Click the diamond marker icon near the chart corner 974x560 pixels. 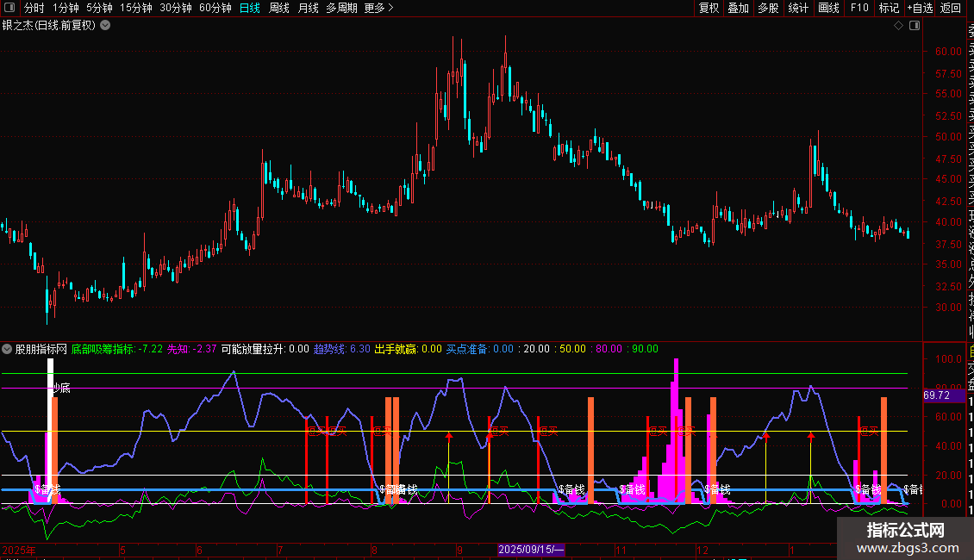[x=898, y=26]
